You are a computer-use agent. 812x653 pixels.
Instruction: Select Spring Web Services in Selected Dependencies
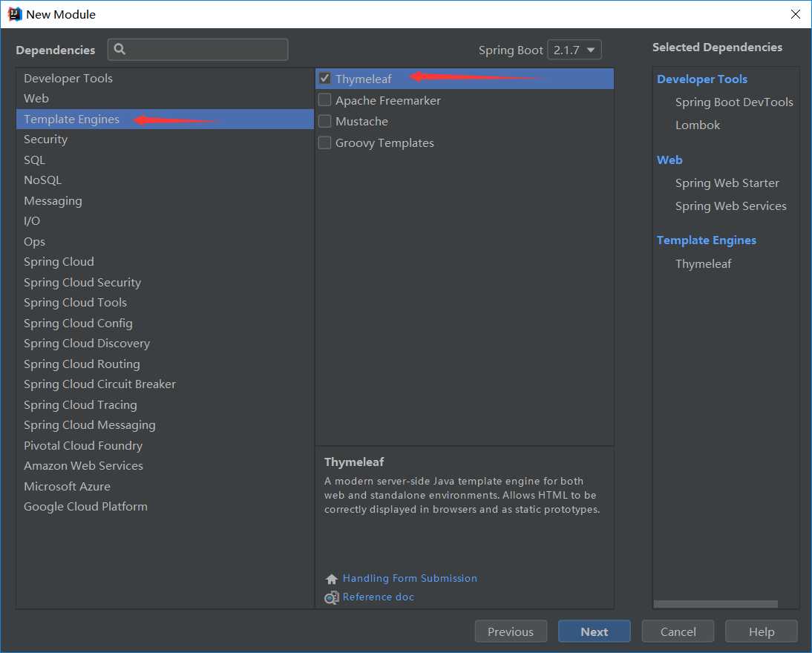coord(730,206)
